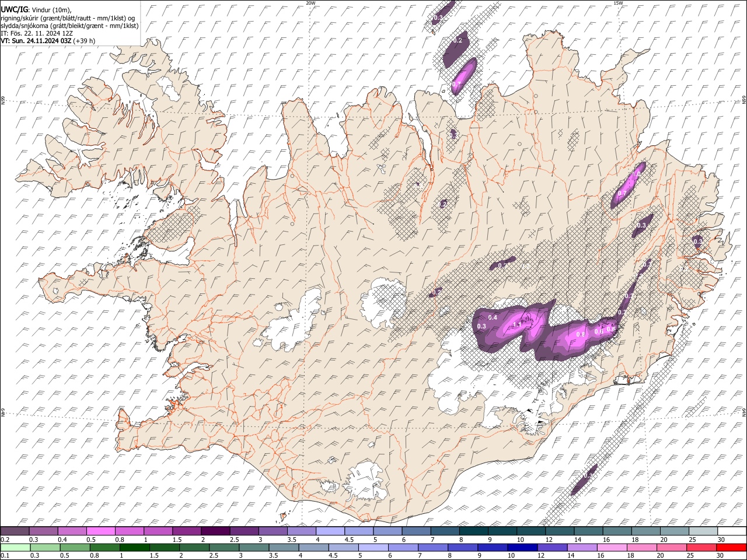
Task: Click the palest green 0.1 swatch in bottom legend
Action: click(15, 547)
